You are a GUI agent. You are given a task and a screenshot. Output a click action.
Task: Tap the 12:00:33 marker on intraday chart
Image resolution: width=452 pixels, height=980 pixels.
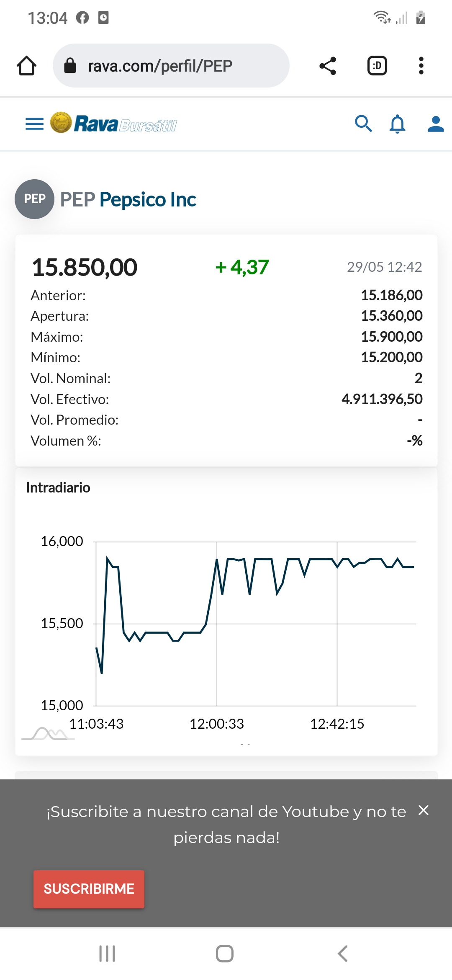[x=216, y=724]
